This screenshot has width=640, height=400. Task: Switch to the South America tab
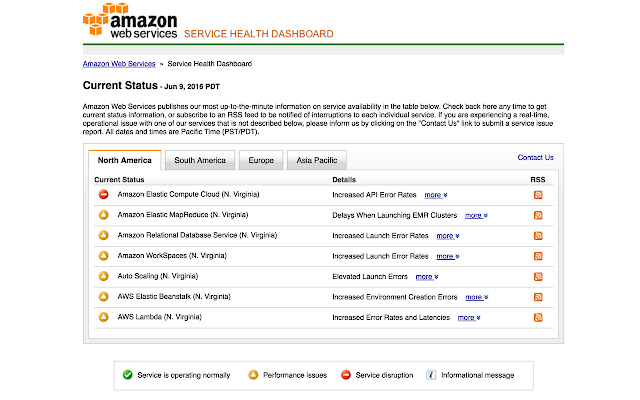tap(200, 160)
